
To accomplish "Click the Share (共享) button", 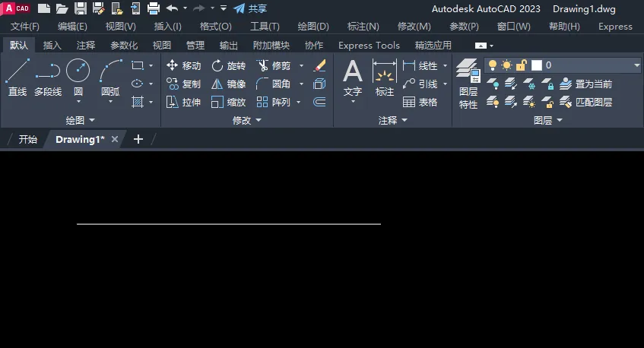I will [x=250, y=8].
